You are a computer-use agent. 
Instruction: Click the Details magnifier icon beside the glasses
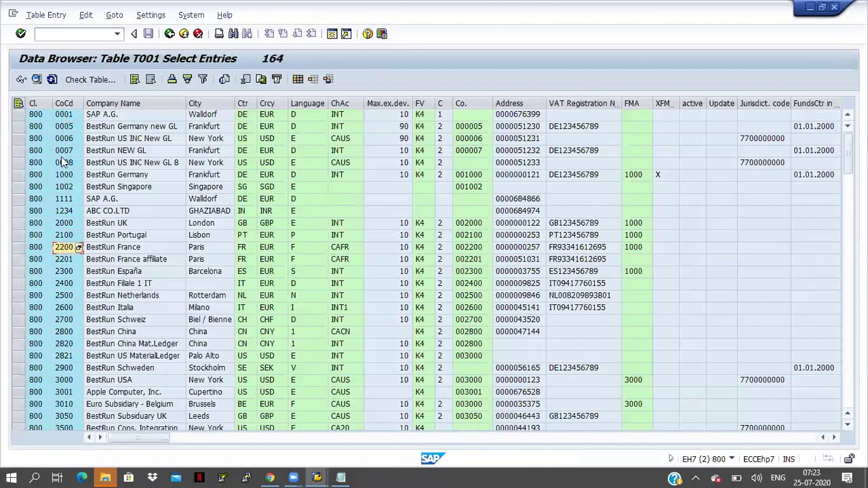pos(37,79)
